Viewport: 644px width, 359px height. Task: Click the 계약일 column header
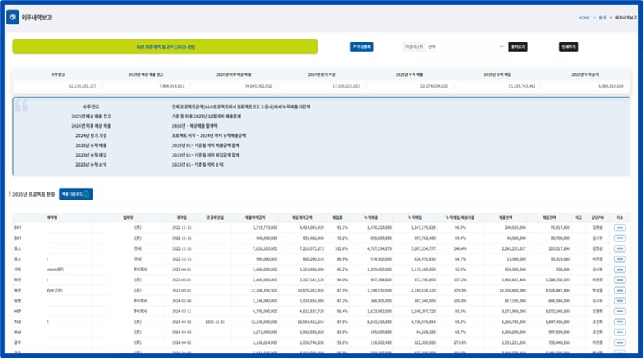(x=179, y=215)
